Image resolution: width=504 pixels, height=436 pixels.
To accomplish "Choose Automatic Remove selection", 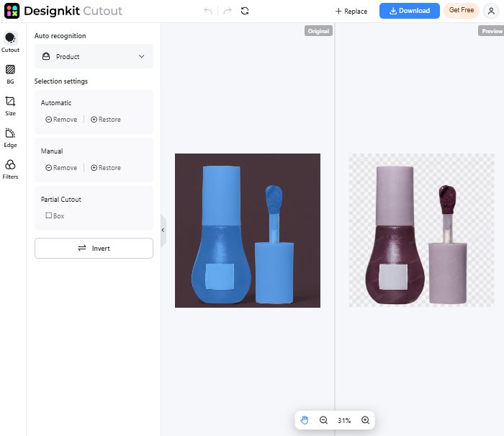I will click(61, 120).
